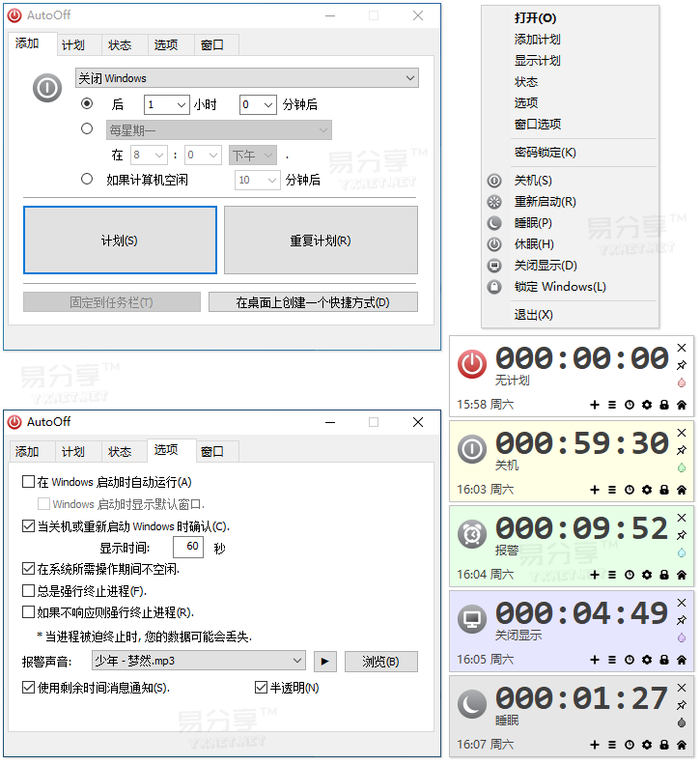Click the home icon in the 关机 widget

[682, 490]
